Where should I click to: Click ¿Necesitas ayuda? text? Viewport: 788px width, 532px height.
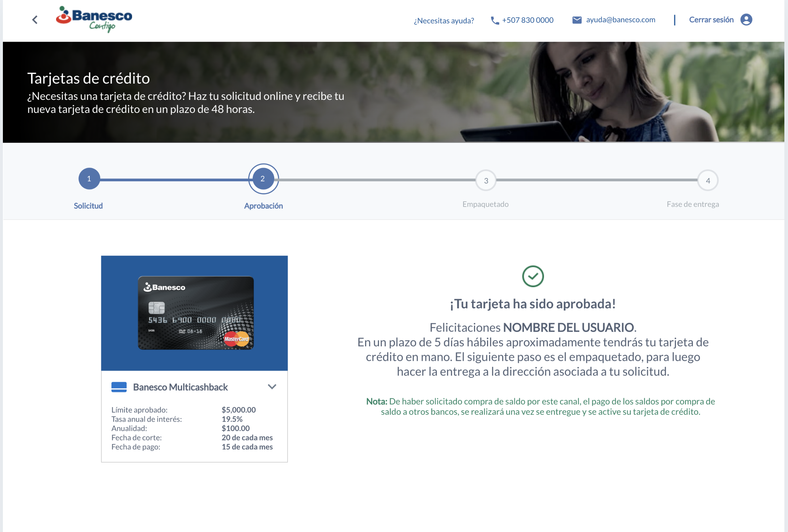444,21
